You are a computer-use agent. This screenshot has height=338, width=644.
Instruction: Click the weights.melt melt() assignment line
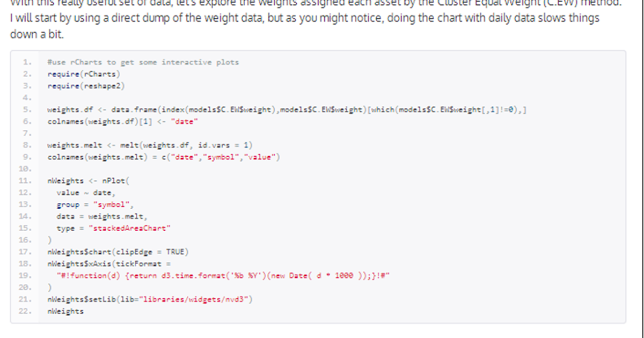click(150, 145)
